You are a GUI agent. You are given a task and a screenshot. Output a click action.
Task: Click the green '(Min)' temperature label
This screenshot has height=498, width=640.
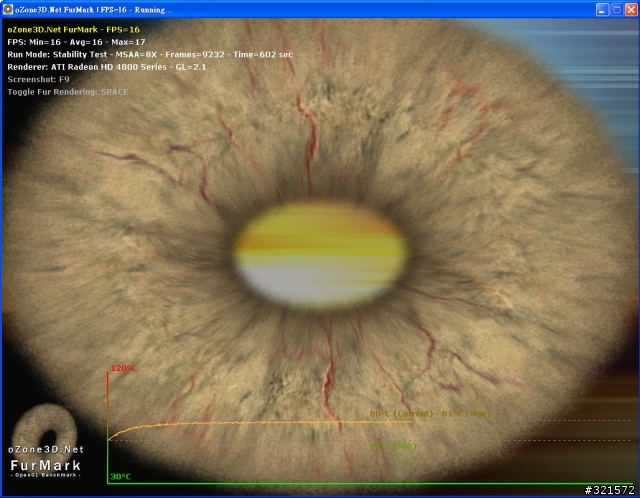[x=393, y=446]
